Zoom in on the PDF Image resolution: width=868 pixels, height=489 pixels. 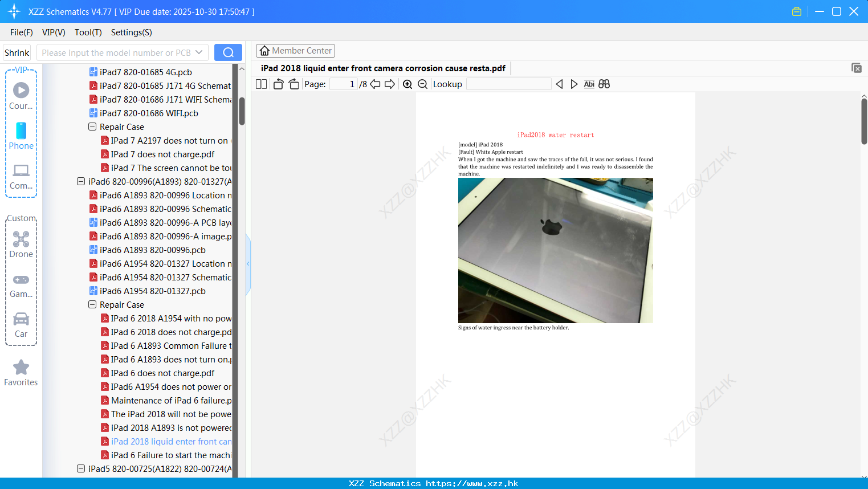tap(407, 84)
